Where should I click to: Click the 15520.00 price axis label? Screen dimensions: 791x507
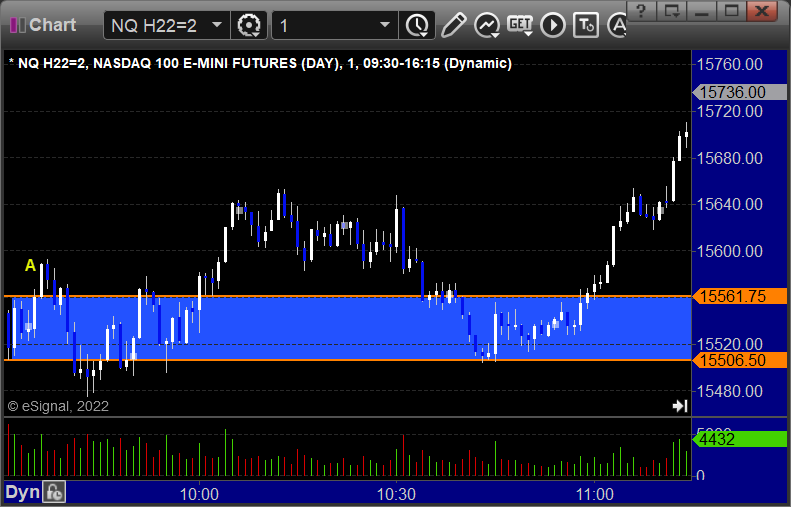tap(729, 345)
